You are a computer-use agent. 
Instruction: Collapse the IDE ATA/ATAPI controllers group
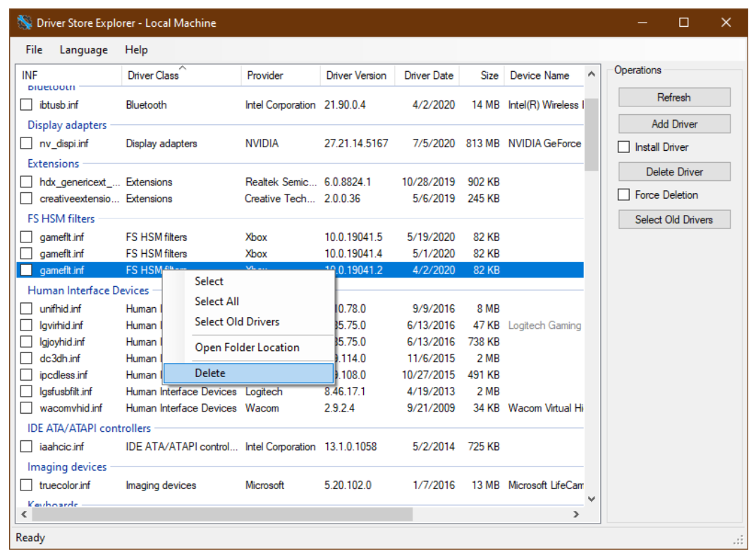click(x=89, y=428)
